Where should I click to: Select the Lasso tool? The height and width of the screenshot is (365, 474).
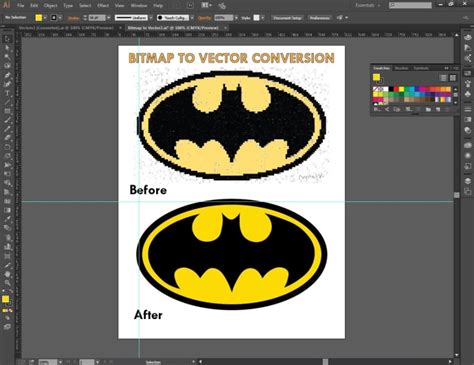(x=7, y=66)
